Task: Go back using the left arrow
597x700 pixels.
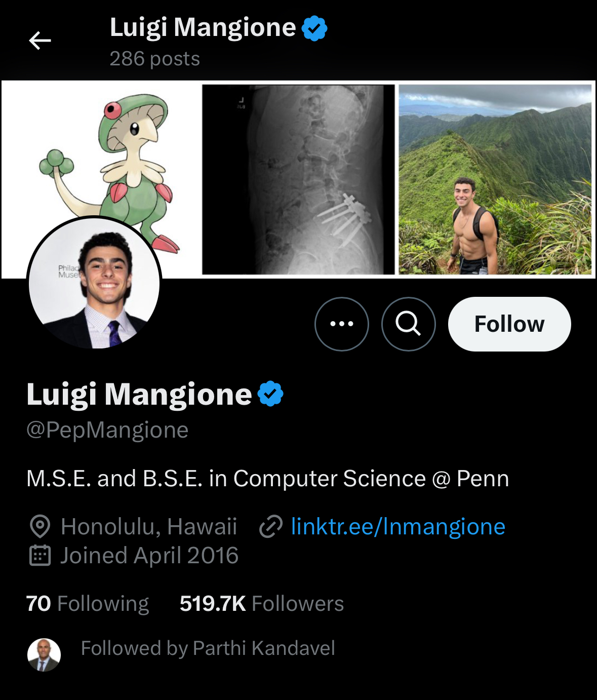Action: (40, 41)
